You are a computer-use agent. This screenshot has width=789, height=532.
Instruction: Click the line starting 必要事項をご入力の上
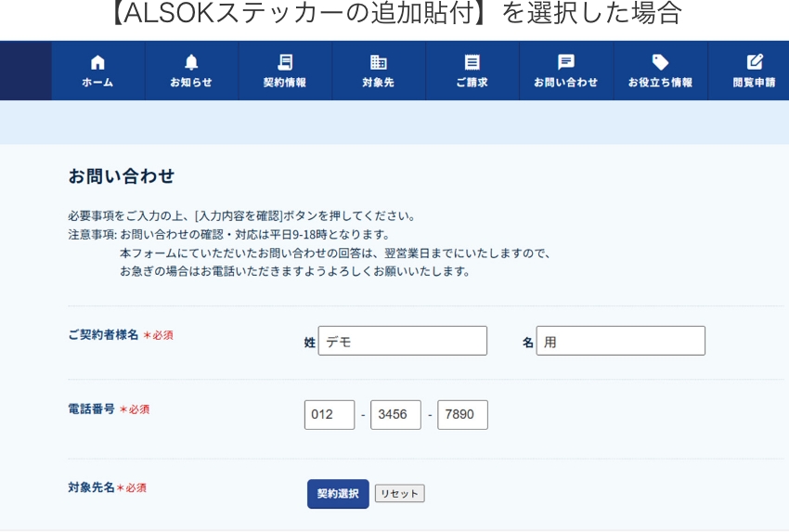242,216
